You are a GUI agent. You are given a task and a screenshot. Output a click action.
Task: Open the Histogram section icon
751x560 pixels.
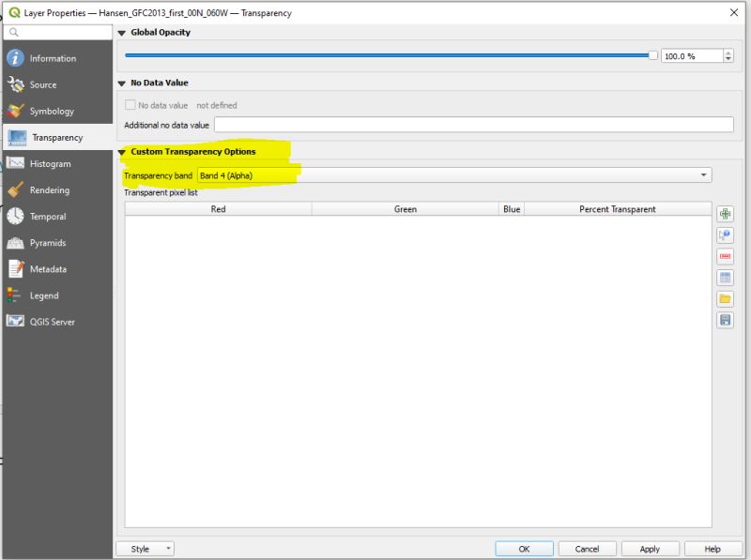coord(15,164)
